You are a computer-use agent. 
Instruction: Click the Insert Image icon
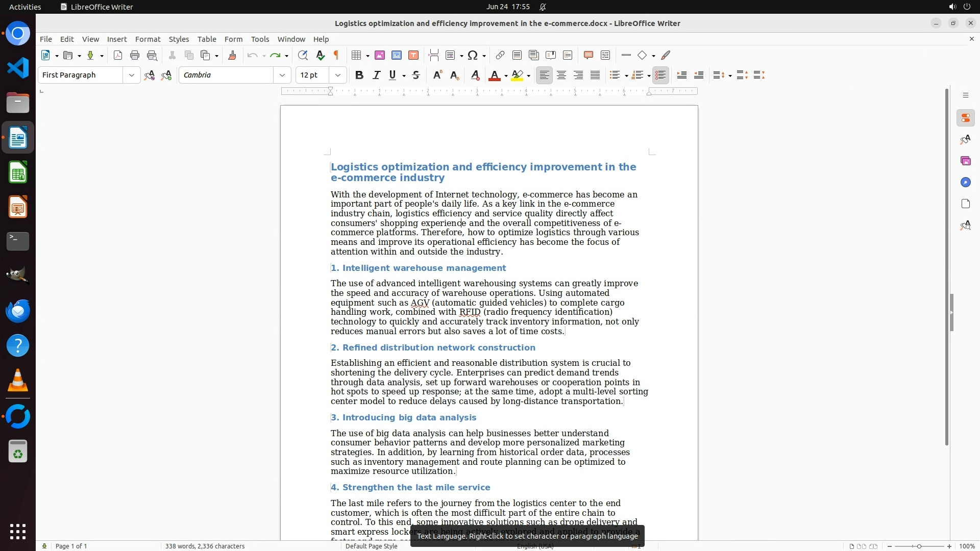[380, 55]
